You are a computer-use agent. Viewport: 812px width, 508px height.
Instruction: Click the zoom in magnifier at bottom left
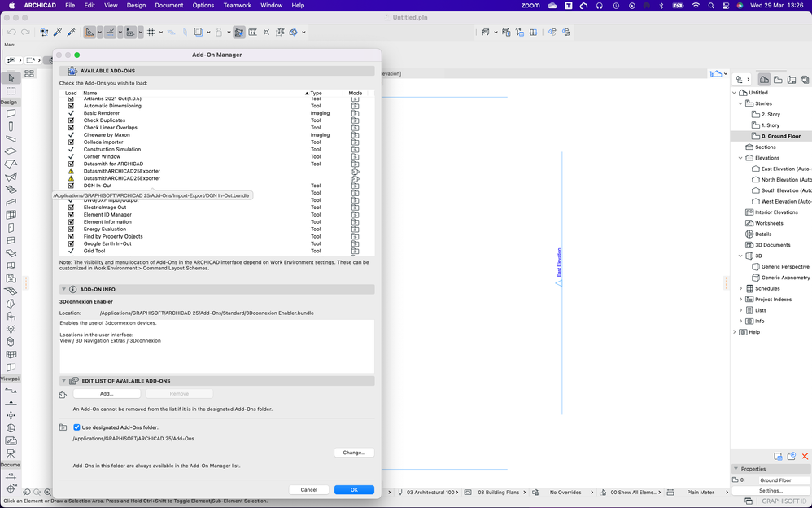click(x=48, y=492)
